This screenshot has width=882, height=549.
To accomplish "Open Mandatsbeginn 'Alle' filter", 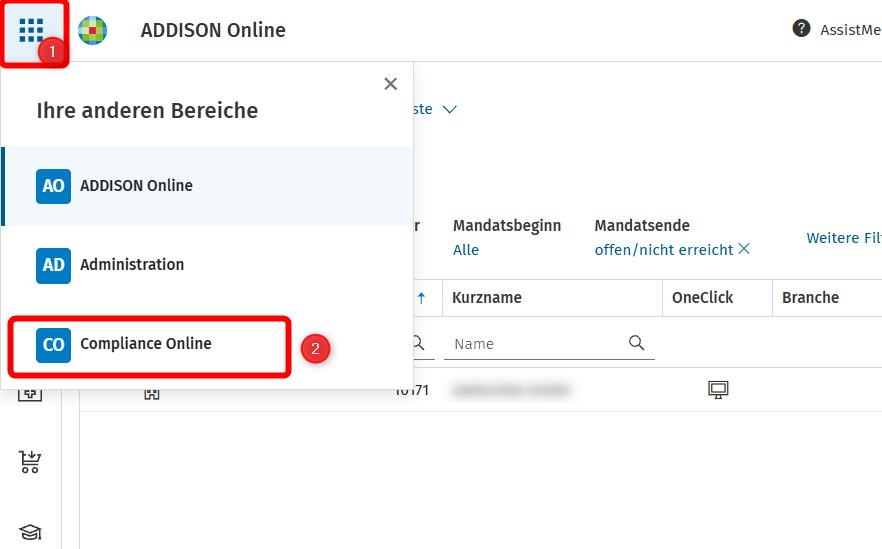I will click(466, 250).
